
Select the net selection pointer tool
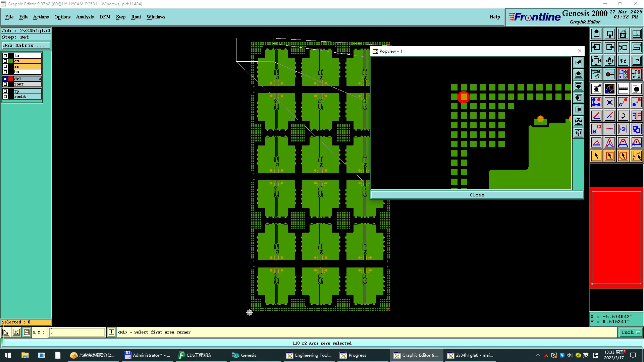point(636,156)
